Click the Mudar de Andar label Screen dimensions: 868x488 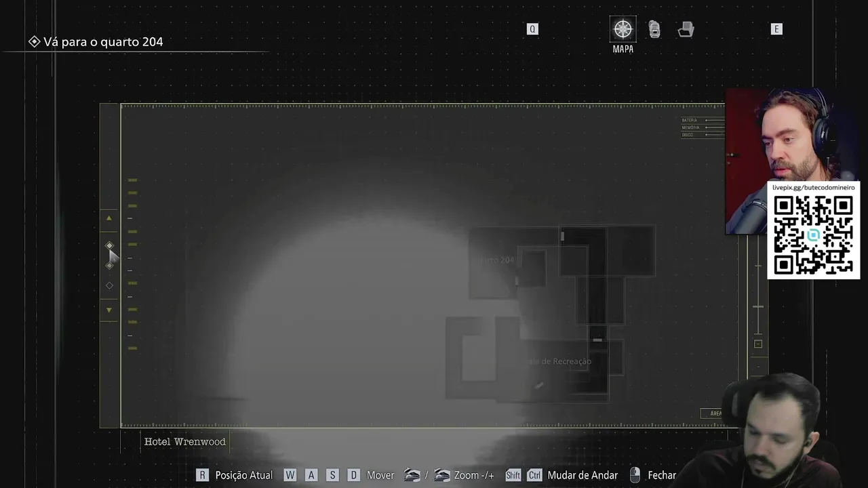point(583,475)
